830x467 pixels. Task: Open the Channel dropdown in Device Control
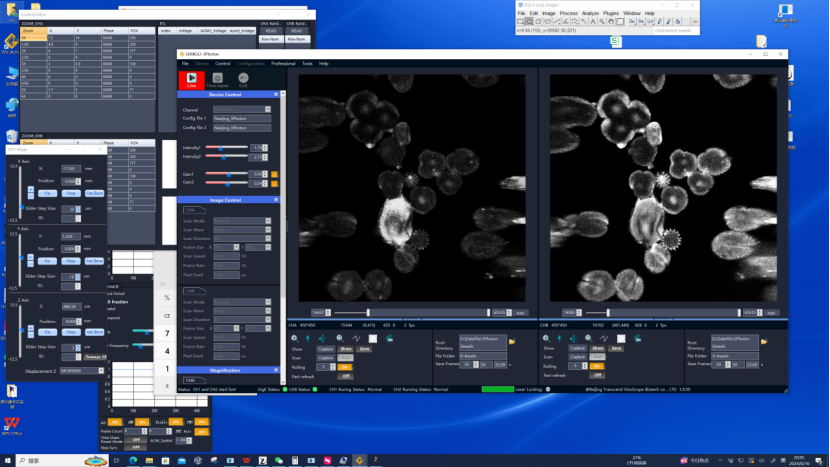coord(241,109)
